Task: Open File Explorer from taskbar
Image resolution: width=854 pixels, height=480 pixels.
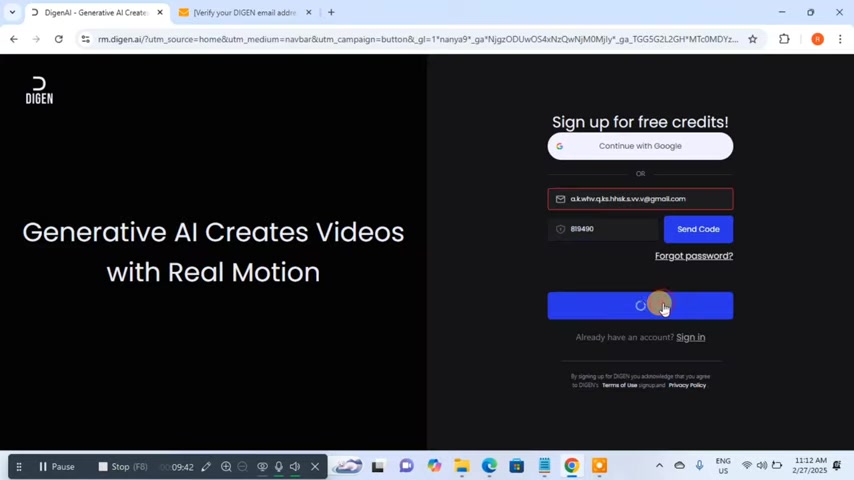Action: click(462, 466)
